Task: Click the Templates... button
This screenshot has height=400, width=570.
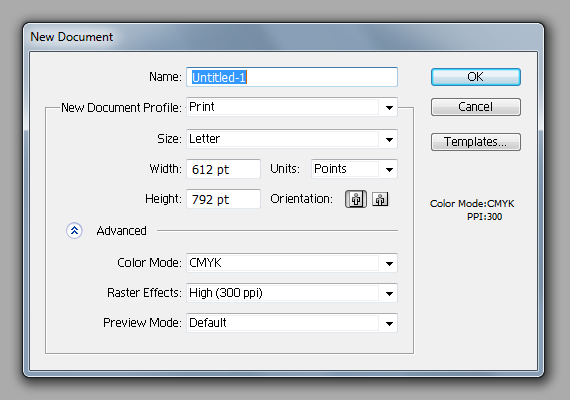Action: pyautogui.click(x=476, y=142)
